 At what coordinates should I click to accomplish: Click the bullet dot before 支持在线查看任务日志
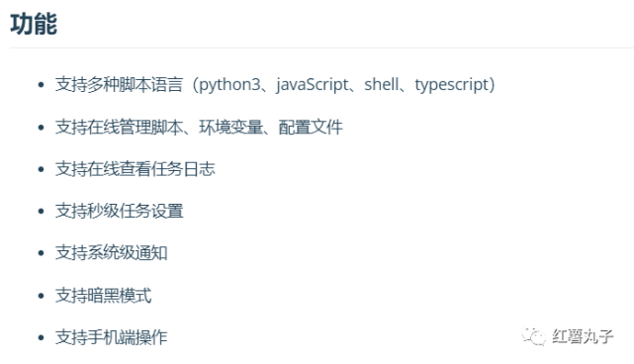pos(41,169)
